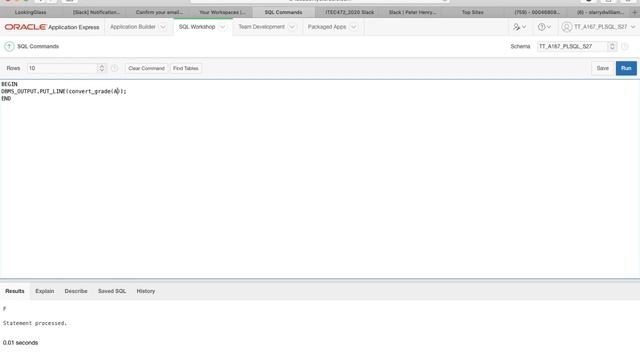Viewport: 640px width, 360px height.
Task: Open the Schema TT_A167_PLSQL_S27 select list
Action: (576, 47)
